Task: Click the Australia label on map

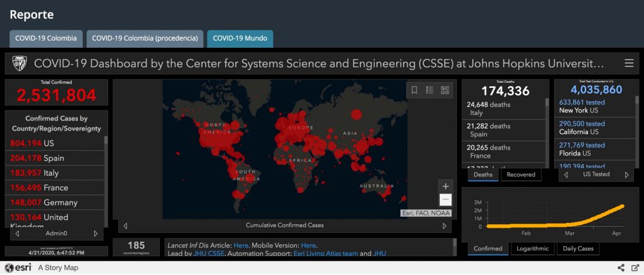Action: point(377,186)
